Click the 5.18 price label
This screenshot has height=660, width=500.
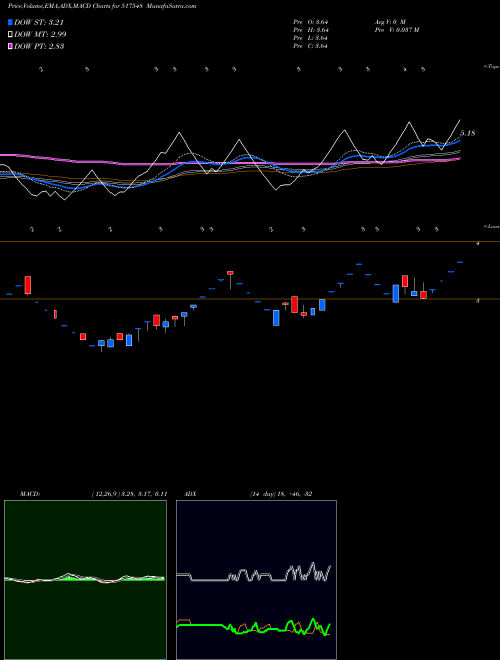coord(467,133)
